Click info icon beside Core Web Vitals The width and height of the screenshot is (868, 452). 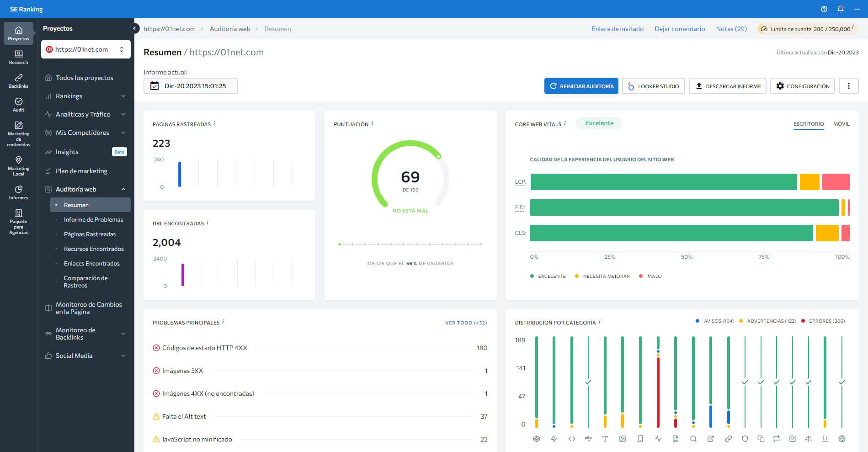tap(565, 123)
